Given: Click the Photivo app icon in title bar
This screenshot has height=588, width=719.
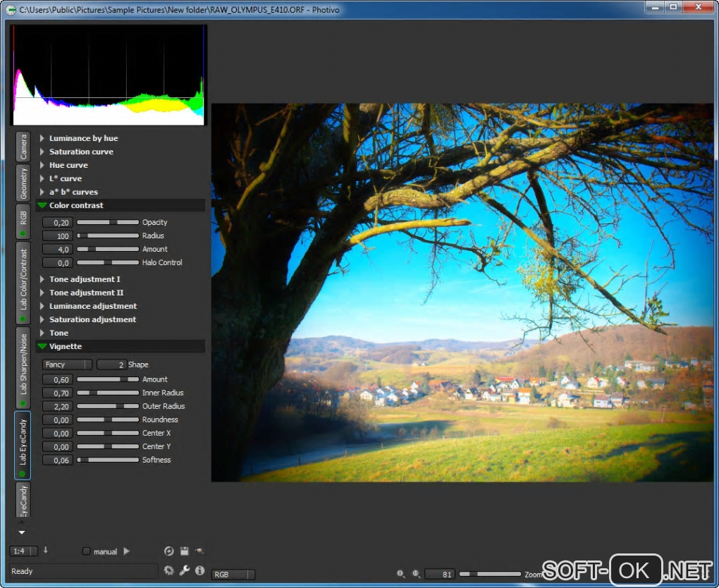Looking at the screenshot, I should click(11, 9).
